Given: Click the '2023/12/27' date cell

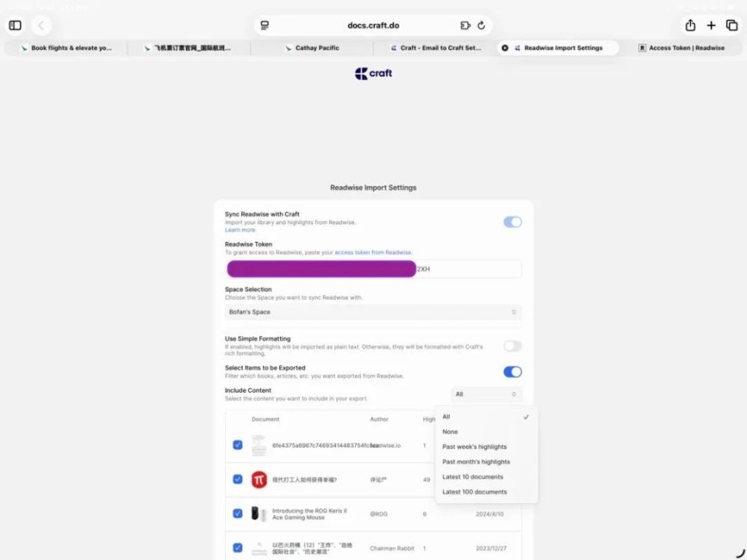Looking at the screenshot, I should [x=491, y=548].
